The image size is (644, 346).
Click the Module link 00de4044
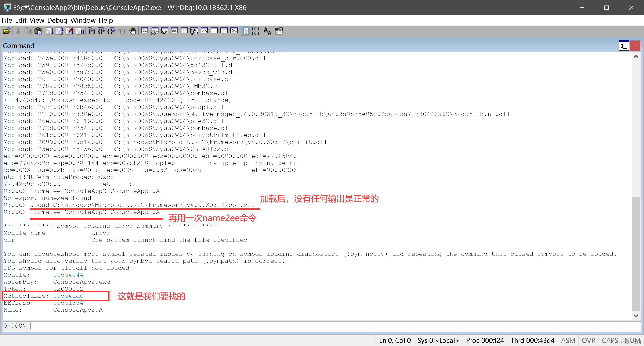[x=68, y=275]
